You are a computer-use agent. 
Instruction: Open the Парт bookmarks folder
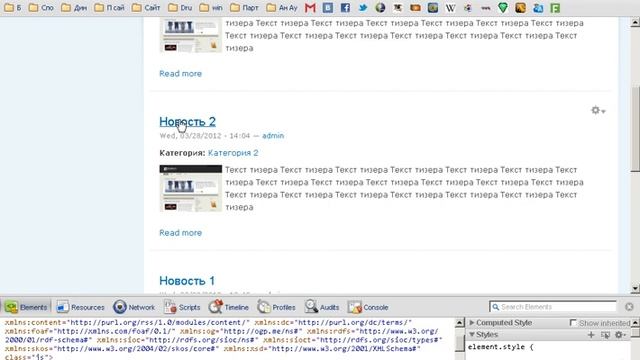point(244,8)
